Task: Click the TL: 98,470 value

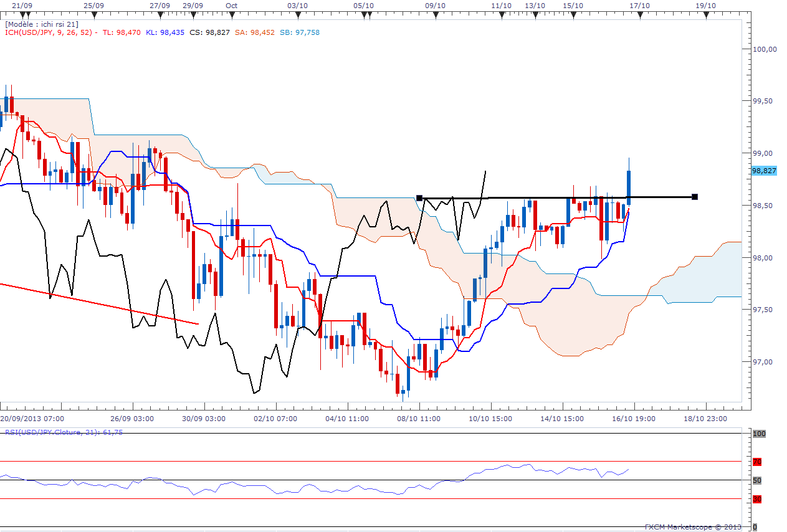Action: pyautogui.click(x=122, y=32)
